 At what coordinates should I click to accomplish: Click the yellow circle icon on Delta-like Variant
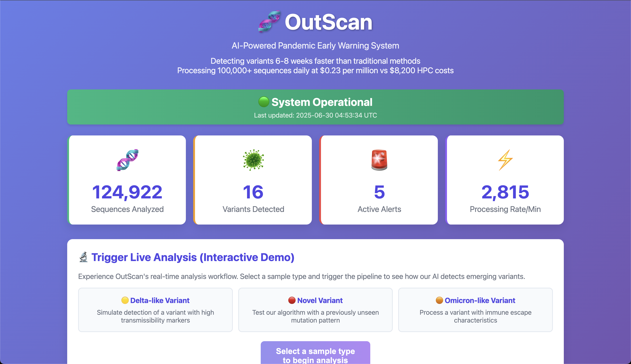pyautogui.click(x=125, y=300)
